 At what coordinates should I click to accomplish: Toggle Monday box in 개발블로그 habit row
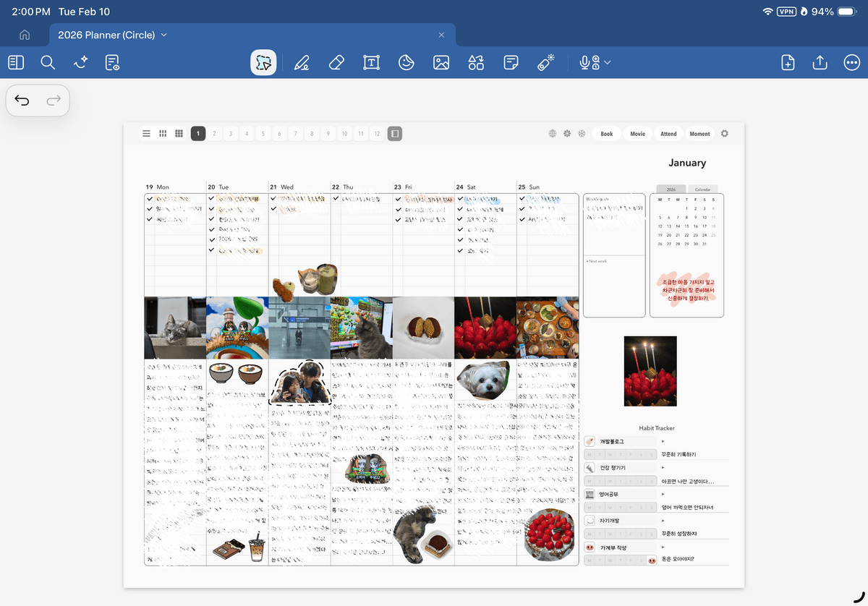pos(589,455)
